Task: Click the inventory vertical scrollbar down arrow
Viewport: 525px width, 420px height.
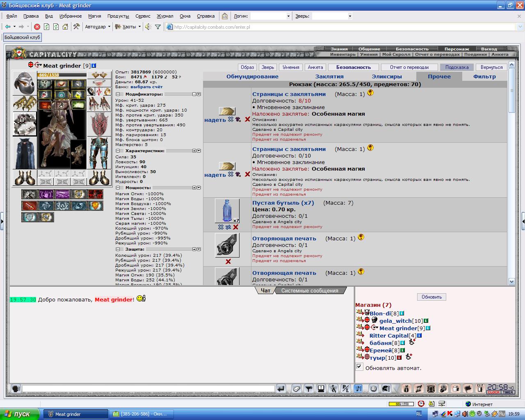Action: [511, 281]
